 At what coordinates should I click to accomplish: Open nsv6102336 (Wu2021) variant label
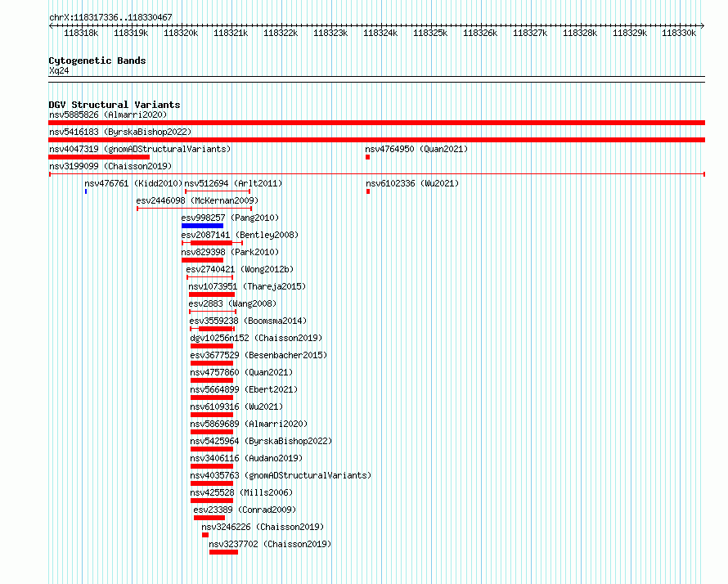coord(412,183)
